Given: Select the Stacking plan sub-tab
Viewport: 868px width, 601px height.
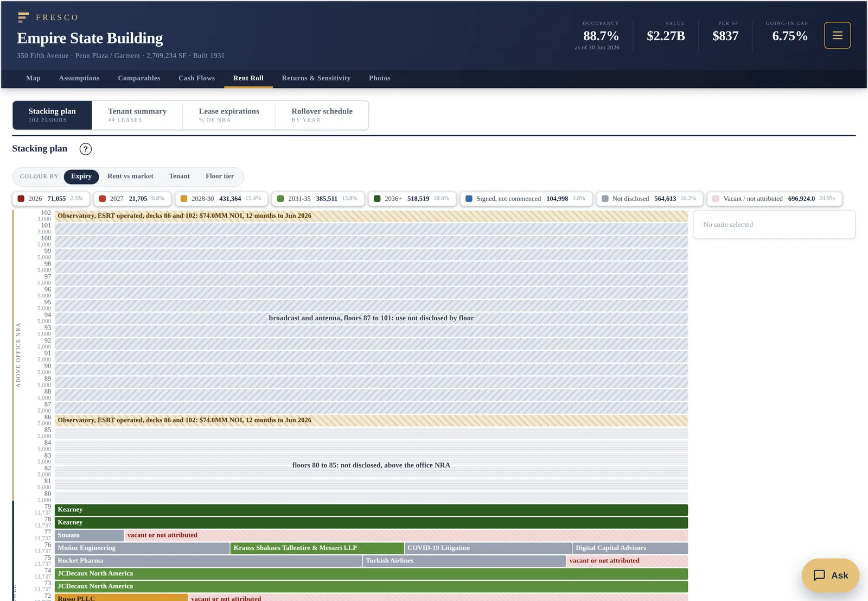Looking at the screenshot, I should (x=52, y=115).
